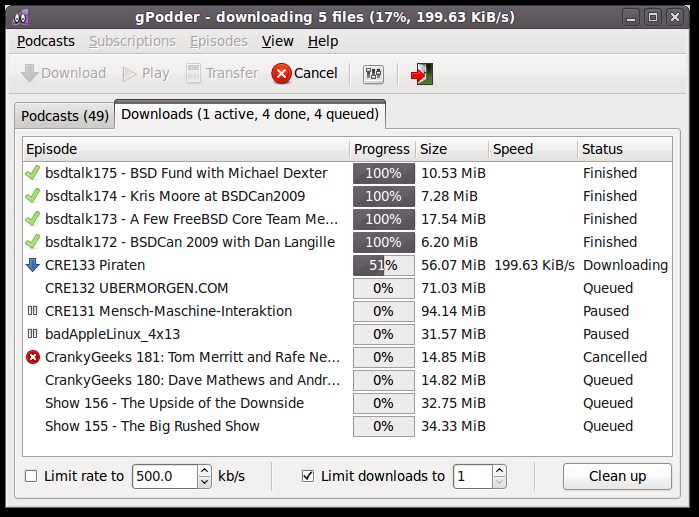Screen dimensions: 699x517
Task: Select the bsdtalk174 - Kris Moore at BSDCan2009 title
Action: (175, 196)
